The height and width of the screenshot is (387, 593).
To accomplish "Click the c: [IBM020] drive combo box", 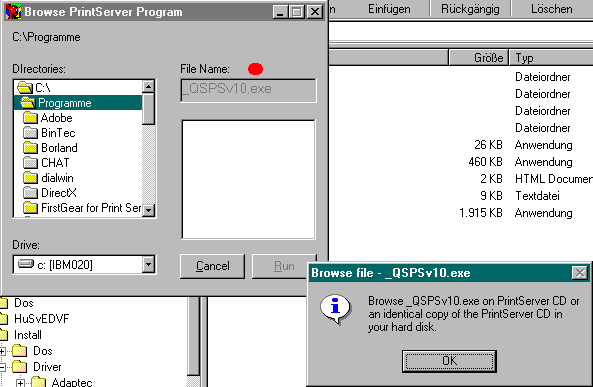I will tap(84, 264).
